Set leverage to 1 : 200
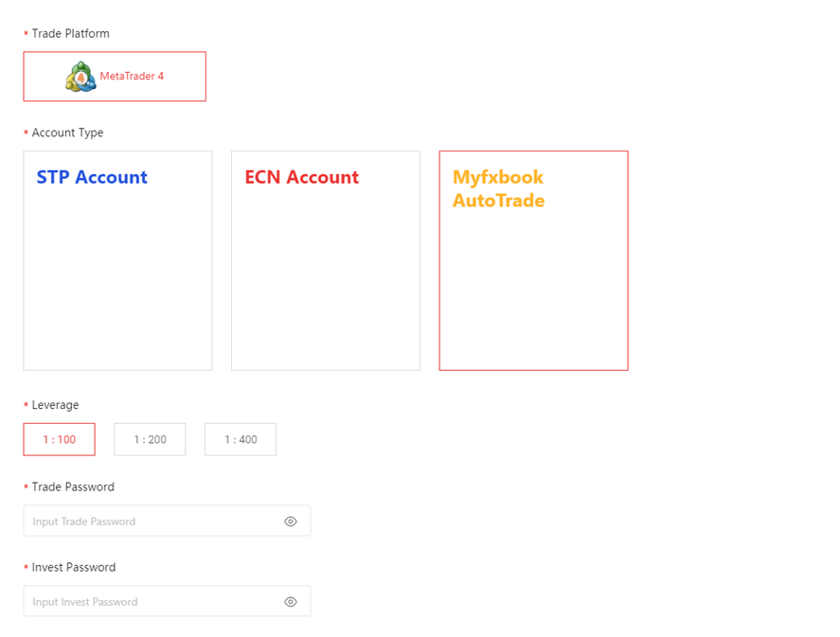Image resolution: width=840 pixels, height=637 pixels. click(x=150, y=439)
